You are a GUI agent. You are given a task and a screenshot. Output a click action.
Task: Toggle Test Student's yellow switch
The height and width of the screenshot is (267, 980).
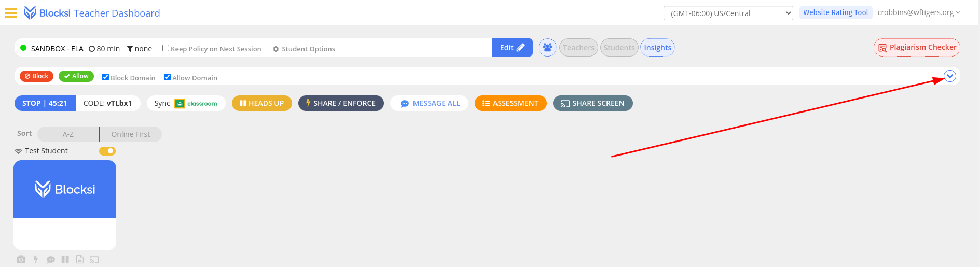pyautogui.click(x=107, y=151)
